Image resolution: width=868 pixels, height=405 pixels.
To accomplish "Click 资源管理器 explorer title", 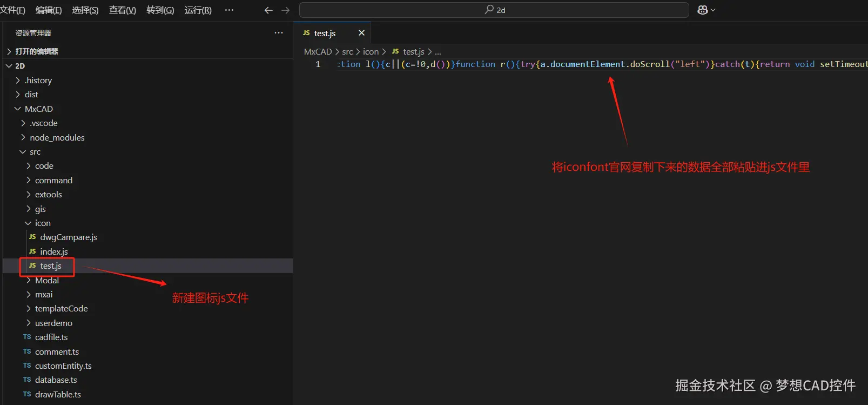I will coord(33,33).
